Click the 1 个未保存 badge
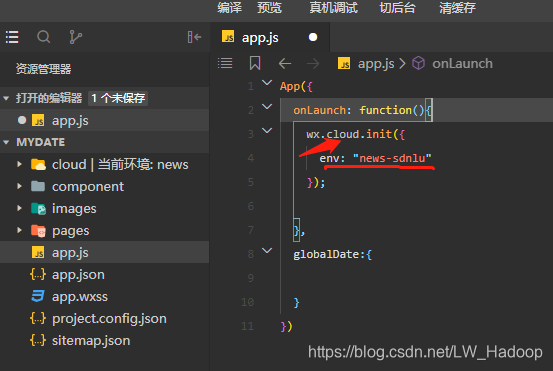The width and height of the screenshot is (553, 371). tap(118, 98)
